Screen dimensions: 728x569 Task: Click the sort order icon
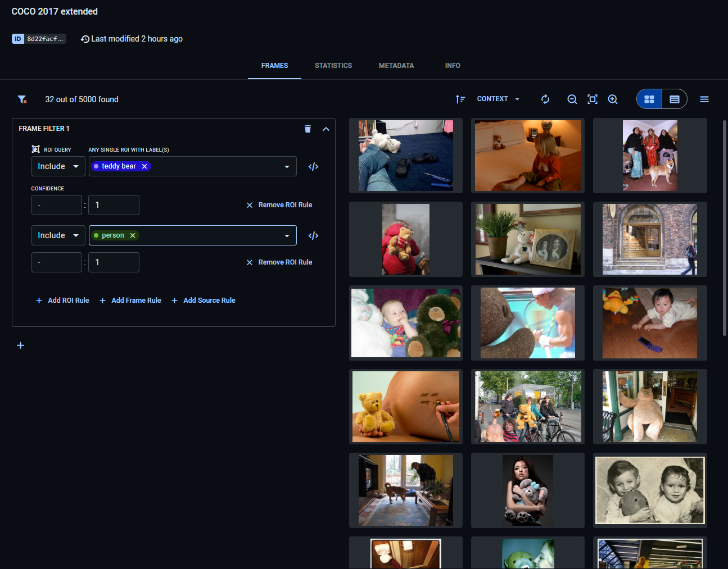tap(460, 99)
